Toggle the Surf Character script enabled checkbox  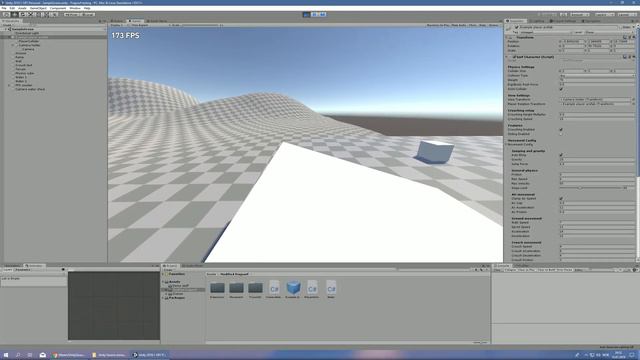[514, 57]
